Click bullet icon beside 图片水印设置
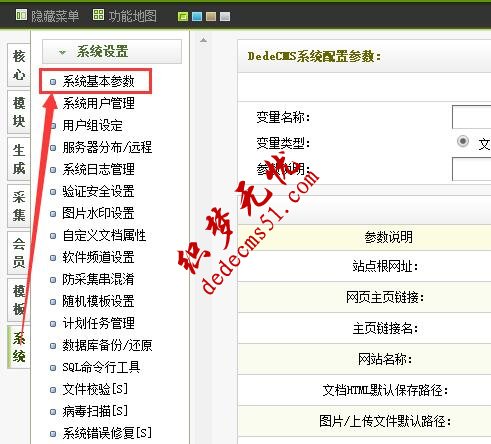Image resolution: width=491 pixels, height=444 pixels. [x=53, y=214]
